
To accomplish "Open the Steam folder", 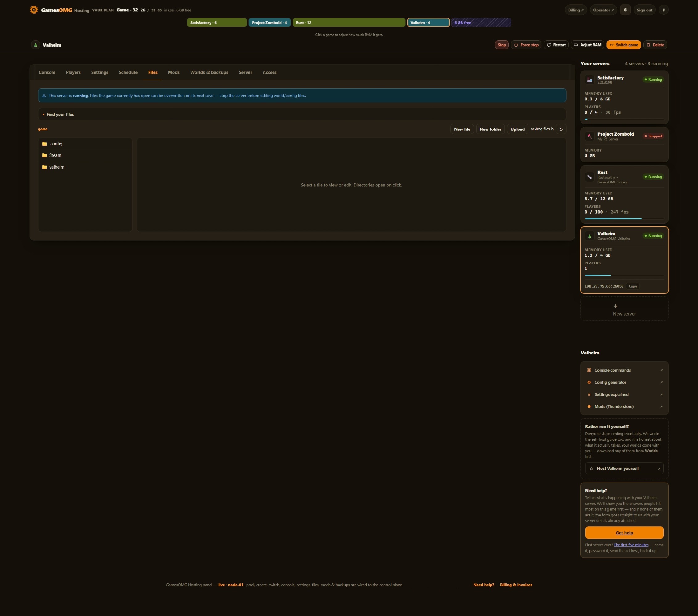I will tap(85, 155).
